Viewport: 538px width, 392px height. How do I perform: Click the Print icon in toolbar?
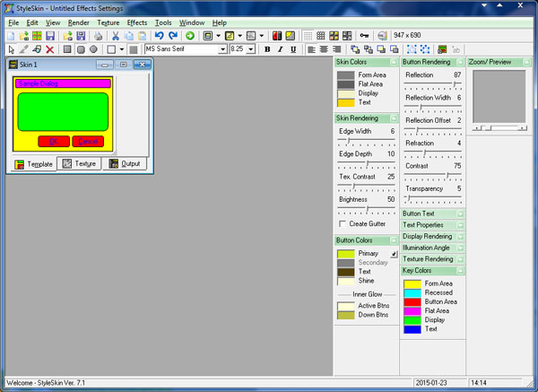[x=97, y=35]
